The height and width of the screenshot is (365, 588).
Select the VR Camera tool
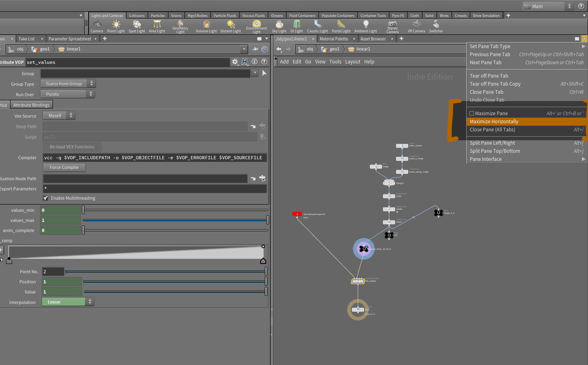click(416, 27)
